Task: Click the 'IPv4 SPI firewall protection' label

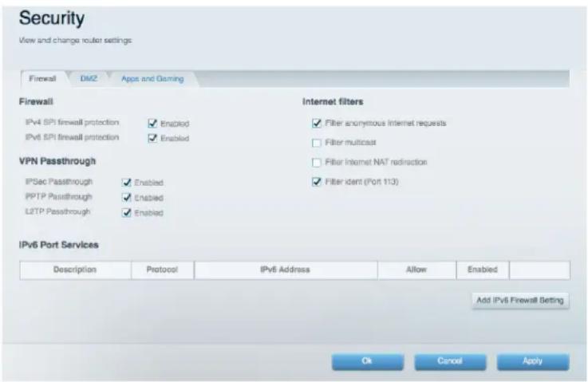Action: (72, 123)
